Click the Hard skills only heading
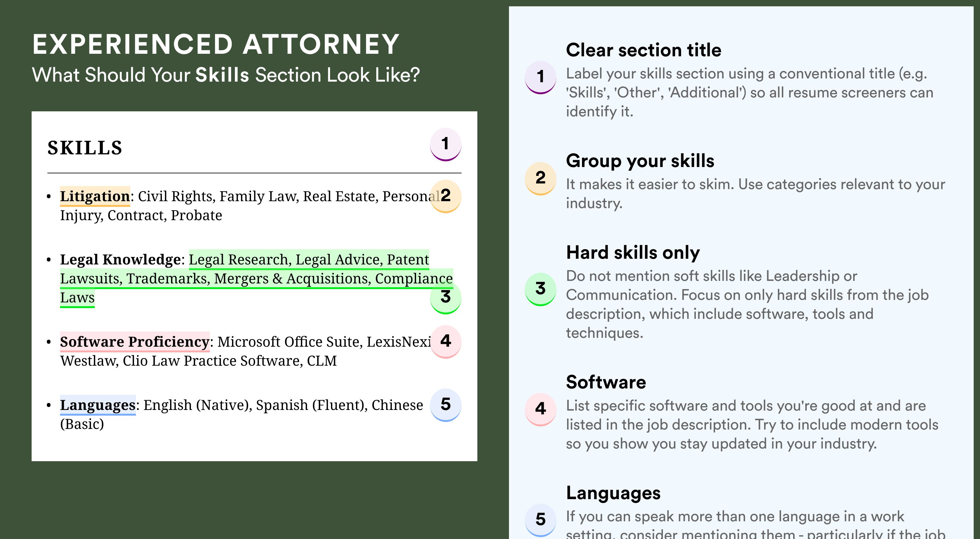This screenshot has height=539, width=980. point(633,252)
